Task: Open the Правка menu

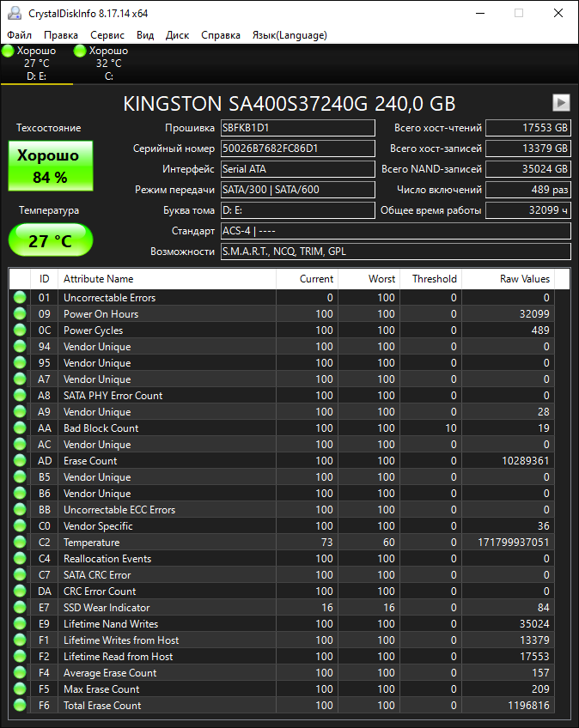Action: tap(61, 35)
